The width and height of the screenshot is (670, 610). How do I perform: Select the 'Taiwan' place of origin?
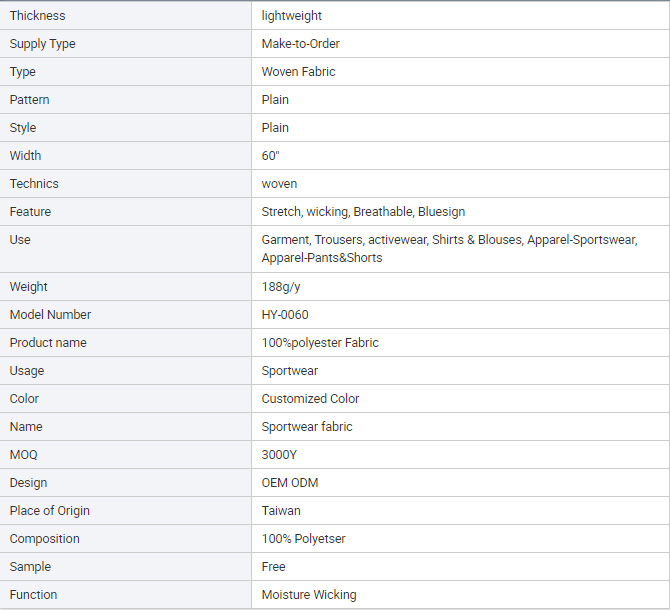click(x=281, y=511)
